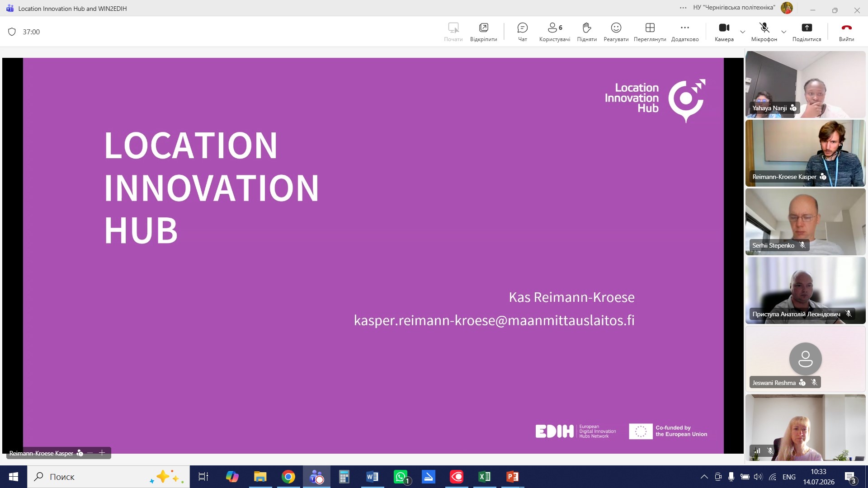868x488 pixels.
Task: Click the LOCATION INNOVATION HUB slide title
Action: [x=212, y=187]
